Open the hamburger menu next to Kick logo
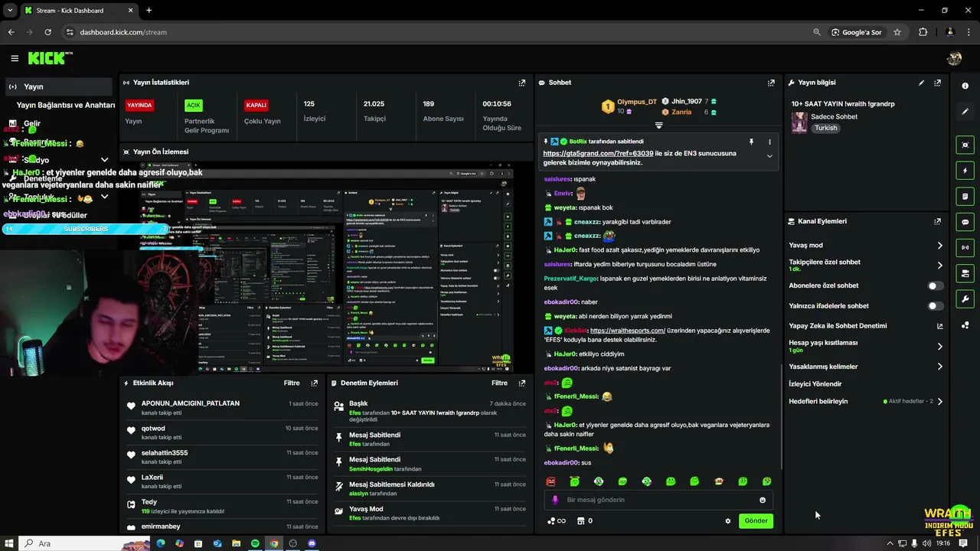The image size is (980, 551). click(15, 58)
